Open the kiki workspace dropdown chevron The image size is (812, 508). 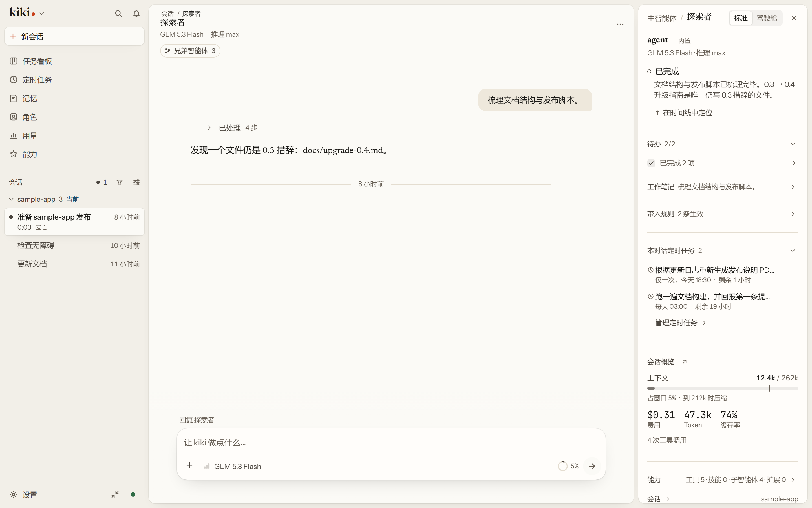point(42,14)
